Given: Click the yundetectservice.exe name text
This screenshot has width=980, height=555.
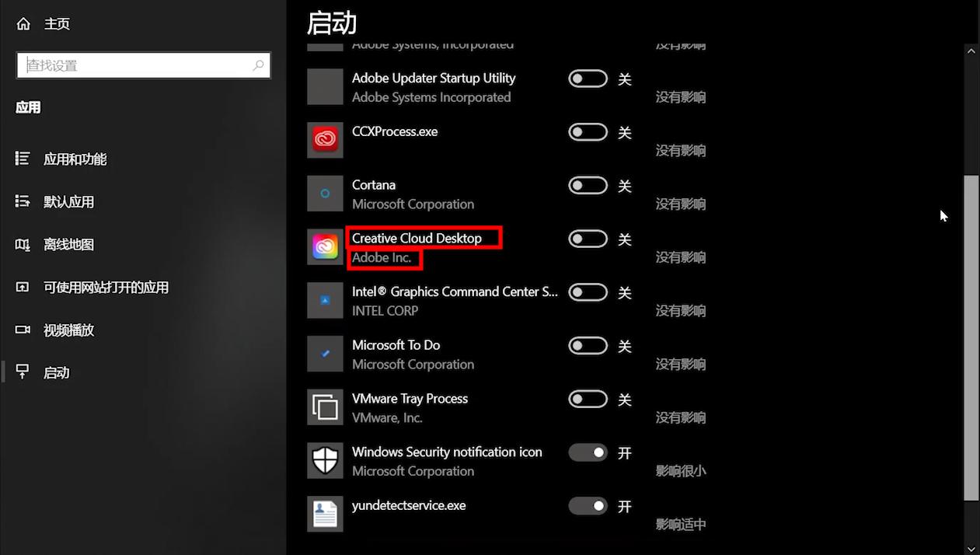Looking at the screenshot, I should (x=409, y=505).
